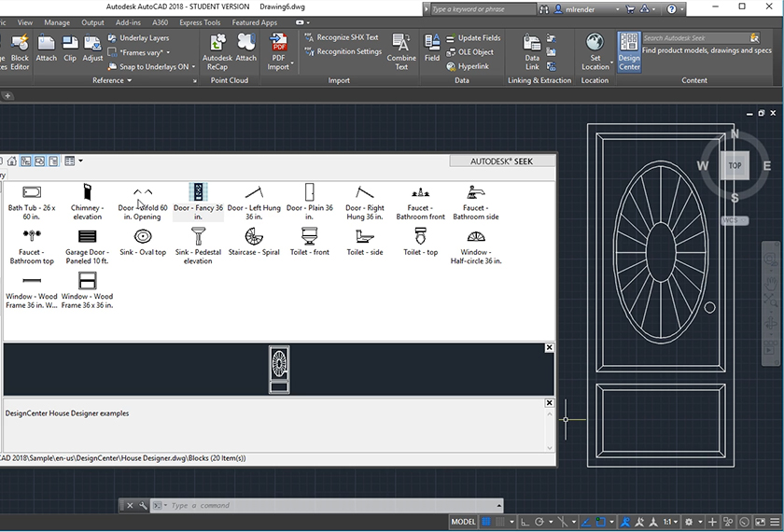This screenshot has height=532, width=784.
Task: Click the Hyperlink tool in Data panel
Action: [473, 66]
